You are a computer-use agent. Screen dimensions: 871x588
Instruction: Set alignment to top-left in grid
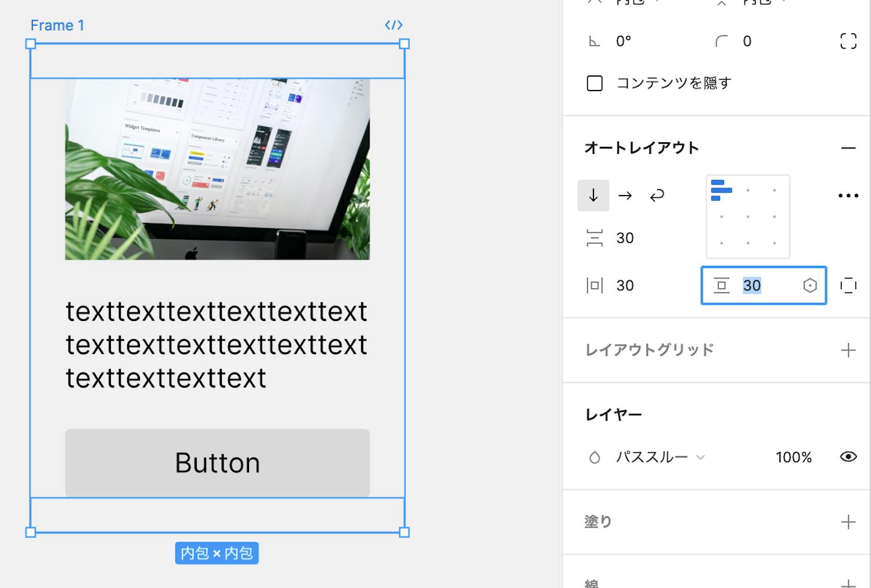[721, 190]
